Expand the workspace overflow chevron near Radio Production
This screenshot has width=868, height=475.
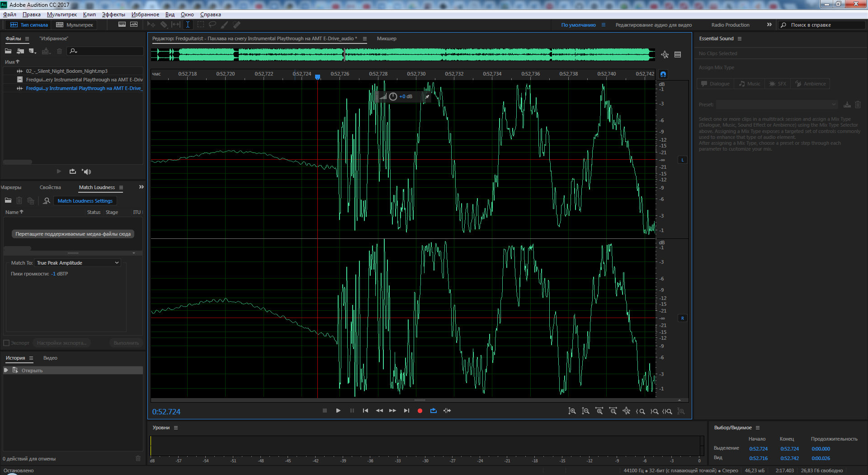(x=769, y=25)
